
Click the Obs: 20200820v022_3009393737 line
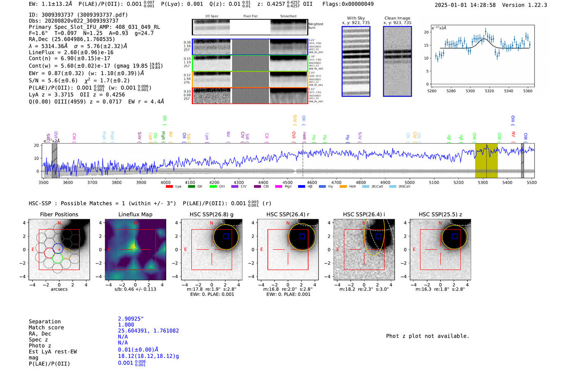tap(74, 21)
